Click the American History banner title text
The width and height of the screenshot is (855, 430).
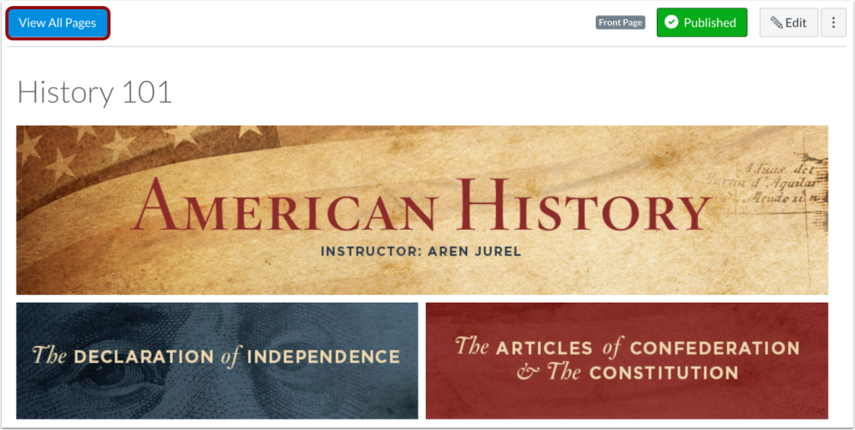click(x=421, y=205)
